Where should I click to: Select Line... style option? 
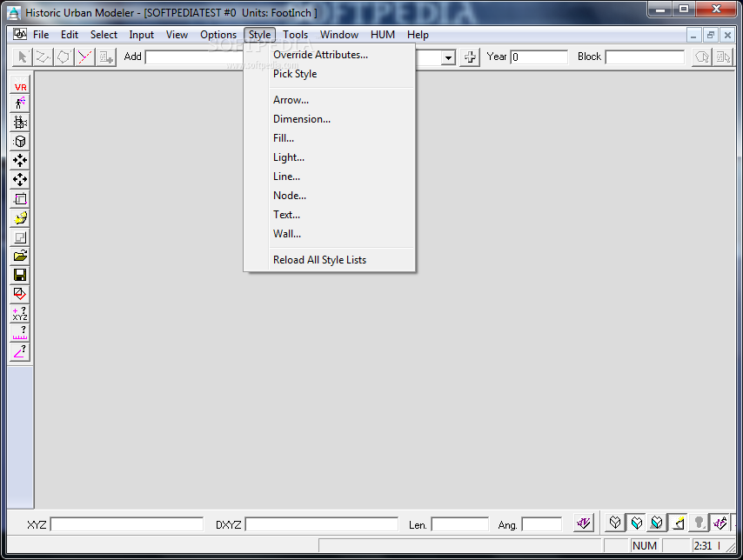tap(330, 177)
